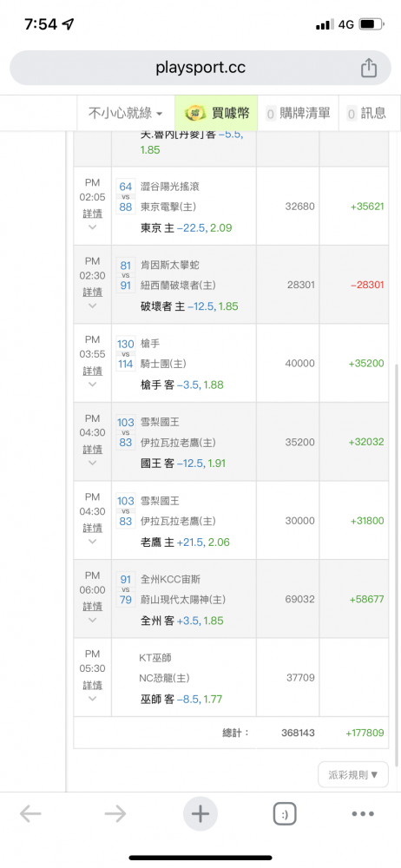Go forward with the right arrow
Screen dimensions: 401x868
(115, 814)
